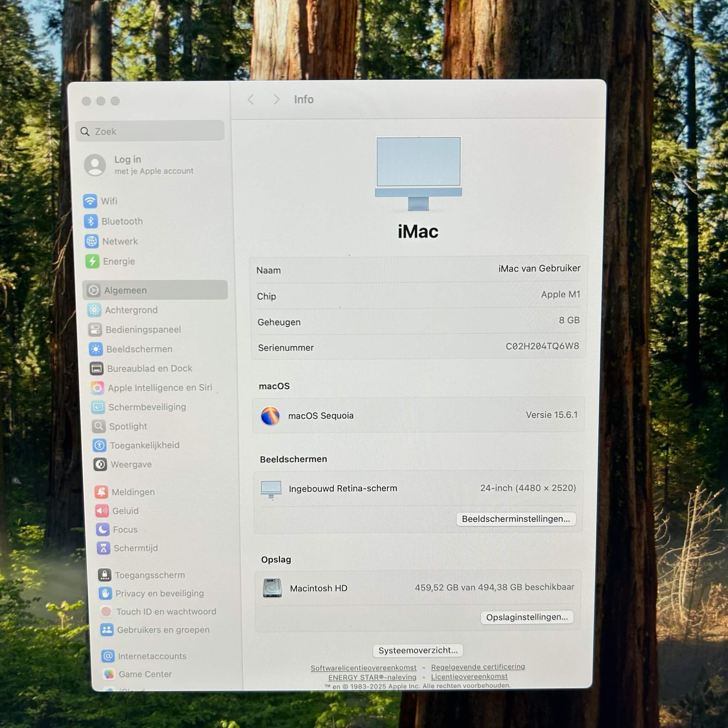The image size is (728, 728).
Task: Go forward with the right chevron
Action: pyautogui.click(x=277, y=100)
